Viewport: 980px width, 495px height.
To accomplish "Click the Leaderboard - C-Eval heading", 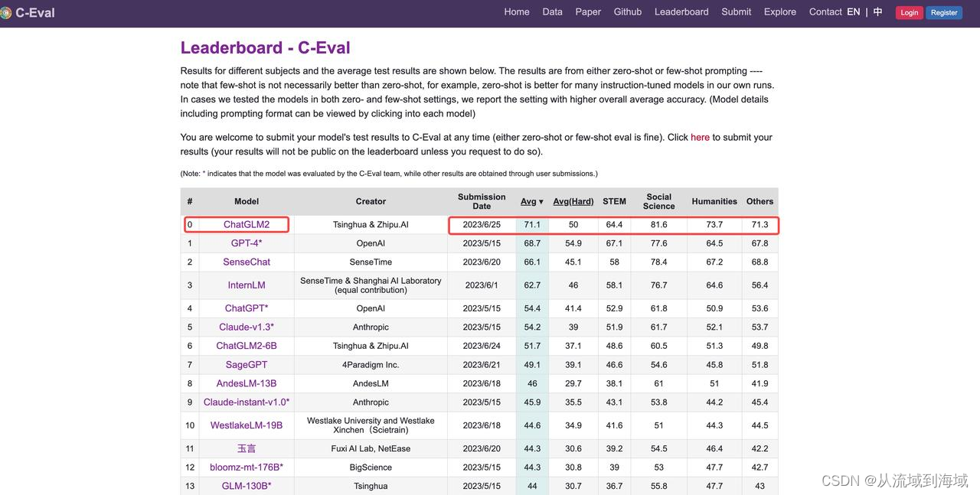I will [265, 47].
